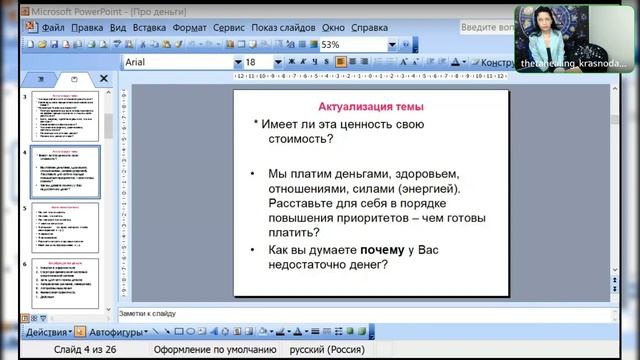Image resolution: width=640 pixels, height=360 pixels.
Task: Toggle Center alignment
Action: click(352, 62)
